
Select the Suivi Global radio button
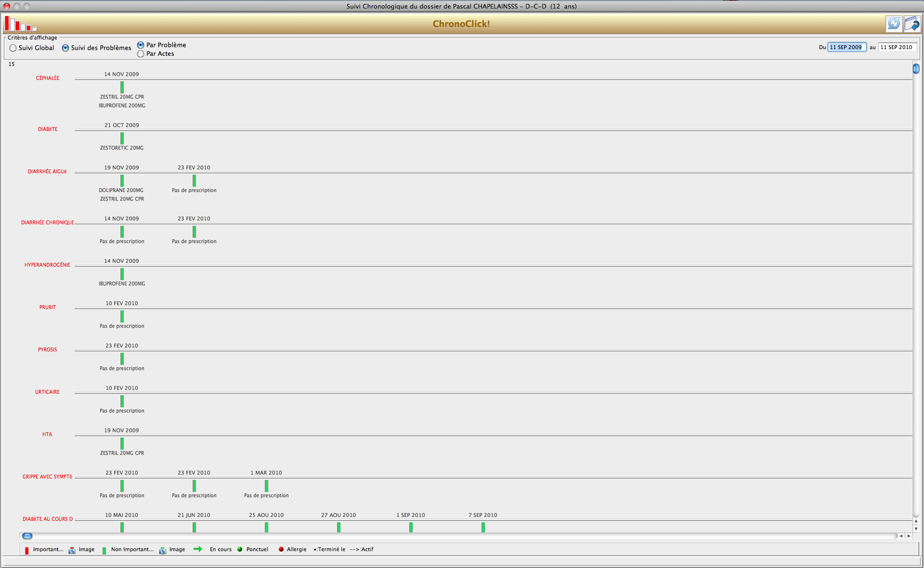(13, 48)
